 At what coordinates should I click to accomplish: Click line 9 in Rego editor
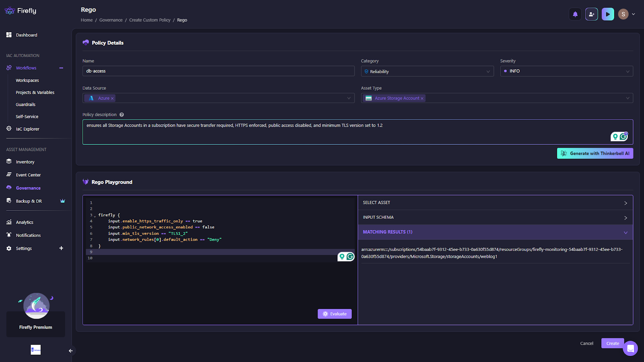[x=220, y=252]
